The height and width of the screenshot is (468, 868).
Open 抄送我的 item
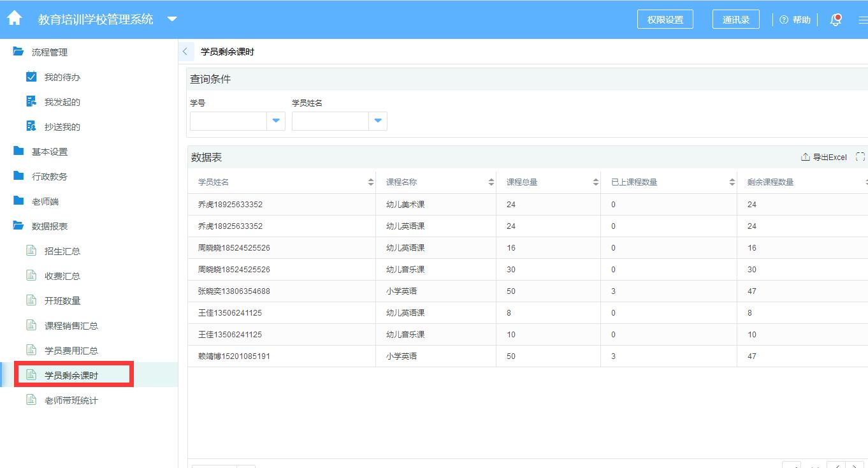[x=62, y=127]
